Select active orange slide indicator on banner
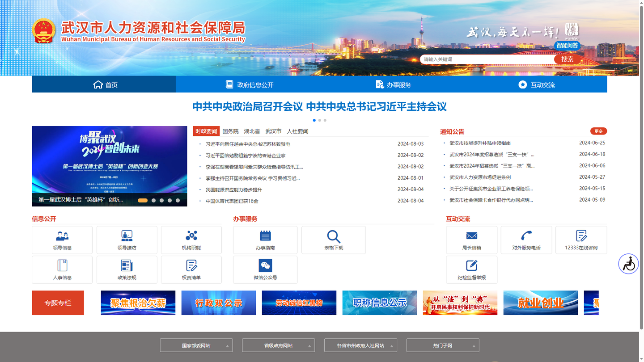The width and height of the screenshot is (644, 362). [143, 200]
